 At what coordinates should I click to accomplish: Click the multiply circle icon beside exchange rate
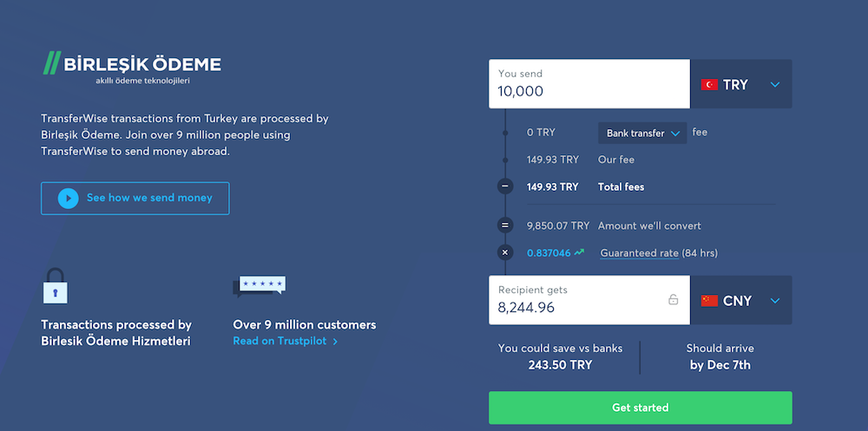click(x=504, y=253)
